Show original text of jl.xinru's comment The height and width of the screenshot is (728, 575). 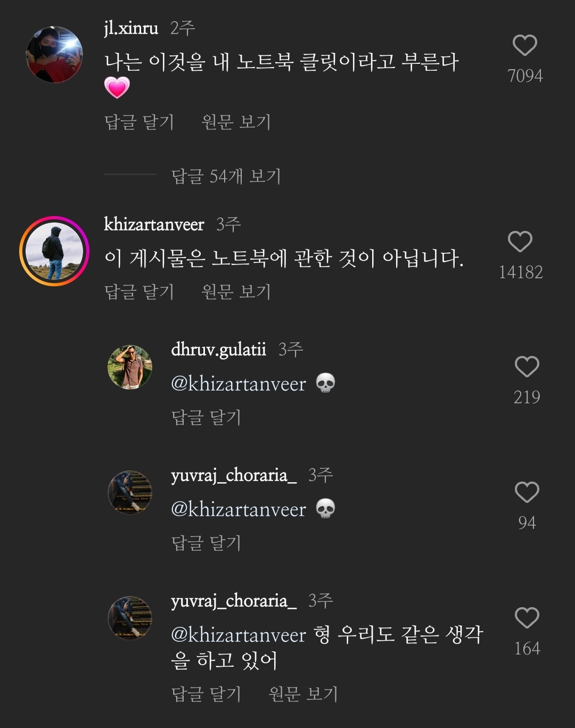coord(236,122)
